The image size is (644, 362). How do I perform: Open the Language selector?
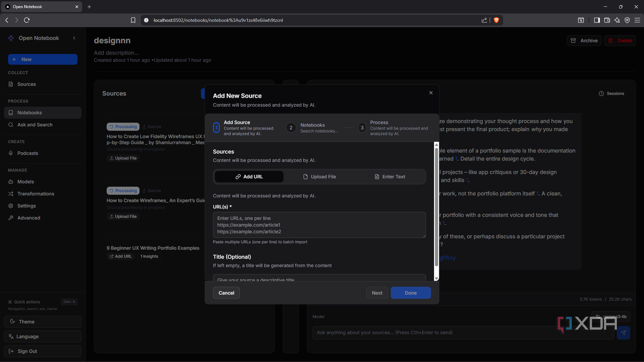tap(43, 337)
